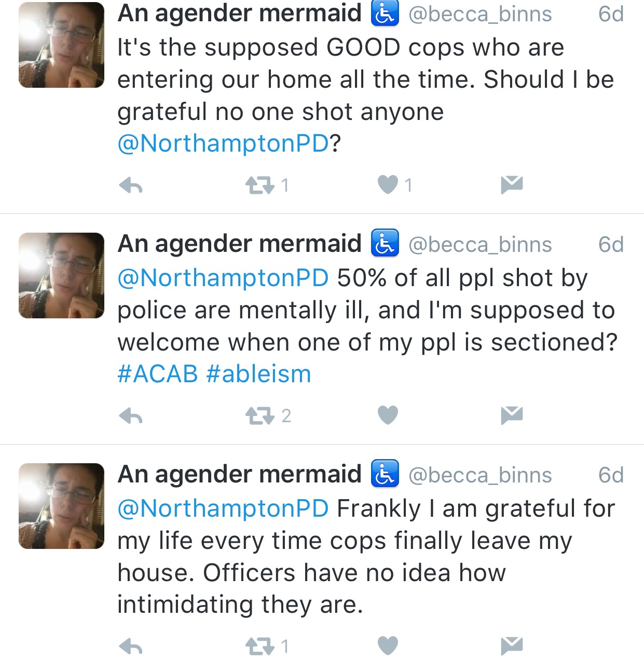This screenshot has height=672, width=644.
Task: Reply to the GOOD cops tweet
Action: click(x=131, y=185)
